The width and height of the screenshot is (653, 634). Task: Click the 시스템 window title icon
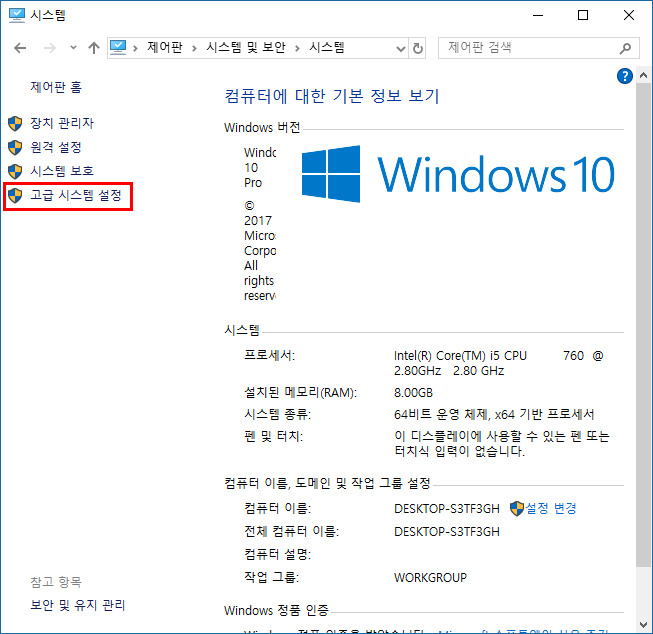(x=17, y=15)
